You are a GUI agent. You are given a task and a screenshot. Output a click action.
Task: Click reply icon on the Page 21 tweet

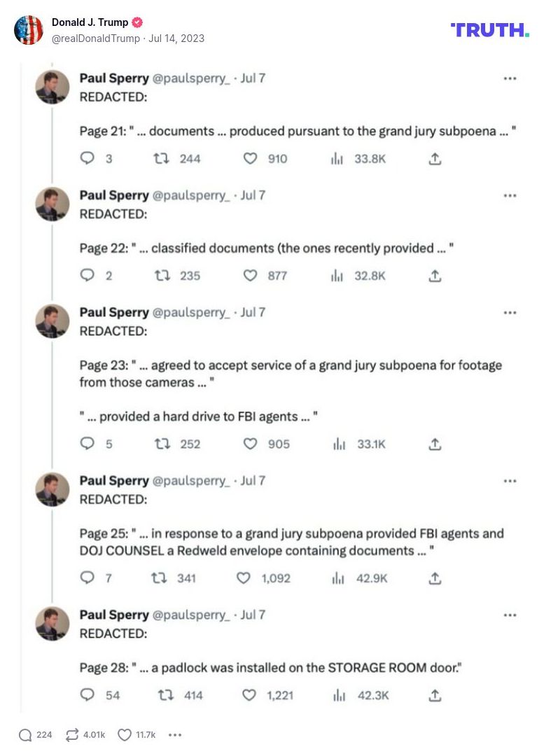tap(88, 159)
